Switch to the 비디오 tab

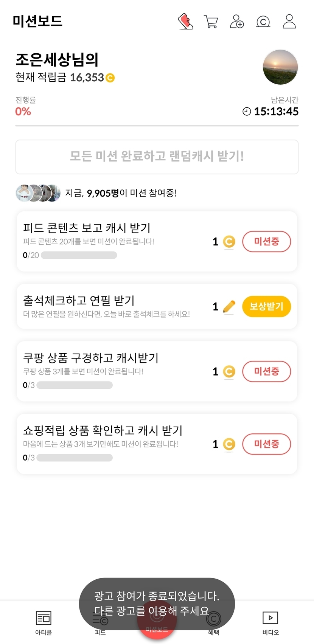click(x=270, y=622)
